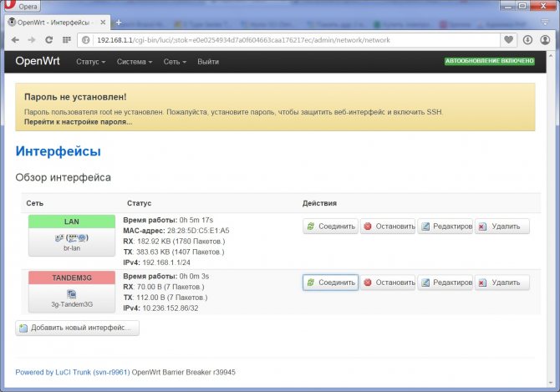This screenshot has height=392, width=560.
Task: Click the page vertical scrollbar
Action: [x=550, y=218]
